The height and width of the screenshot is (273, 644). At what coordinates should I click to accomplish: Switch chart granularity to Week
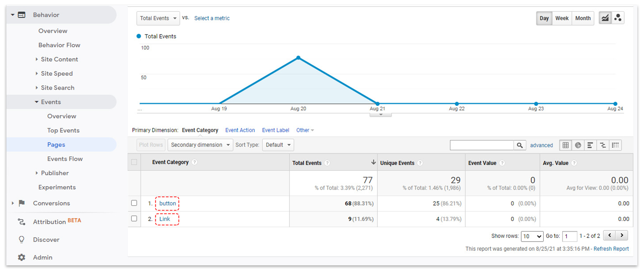562,18
